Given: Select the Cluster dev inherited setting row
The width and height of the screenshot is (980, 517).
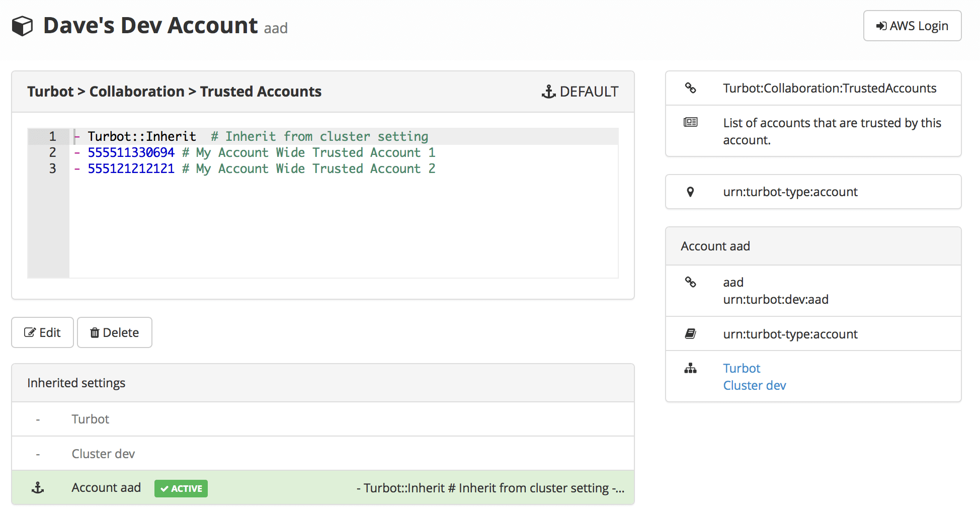Looking at the screenshot, I should (323, 454).
